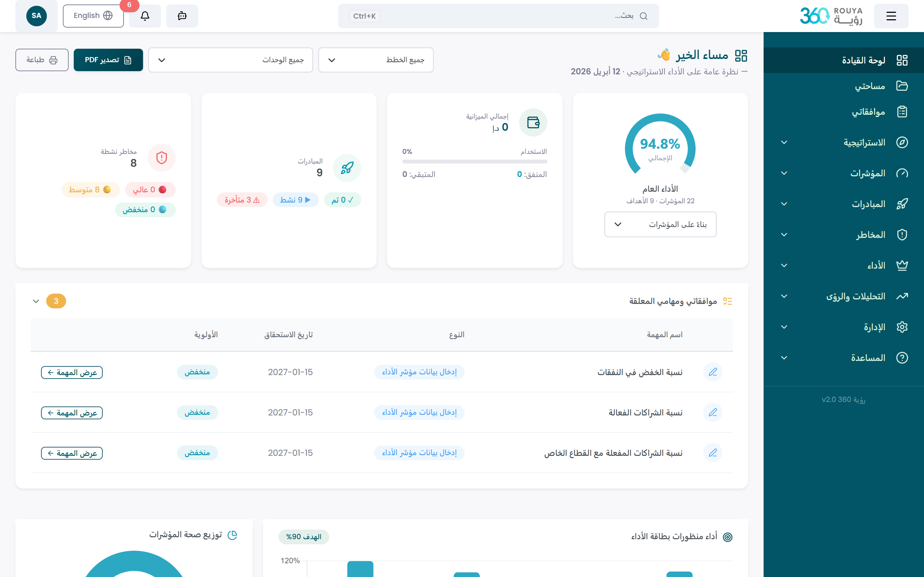Click the edit pencil next to نسبة الخفض في النفقات
924x577 pixels.
[x=713, y=372]
